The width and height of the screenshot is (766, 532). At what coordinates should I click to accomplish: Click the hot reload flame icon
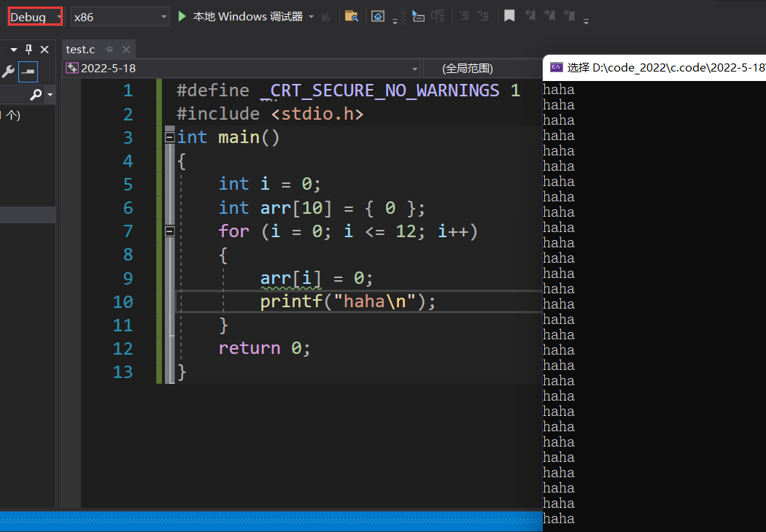pyautogui.click(x=325, y=16)
